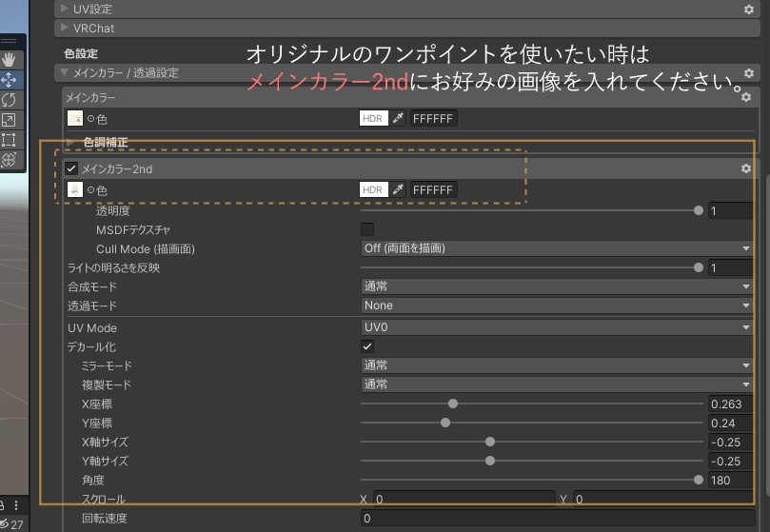Click the 角度 value field 180
This screenshot has width=770, height=532.
(730, 480)
